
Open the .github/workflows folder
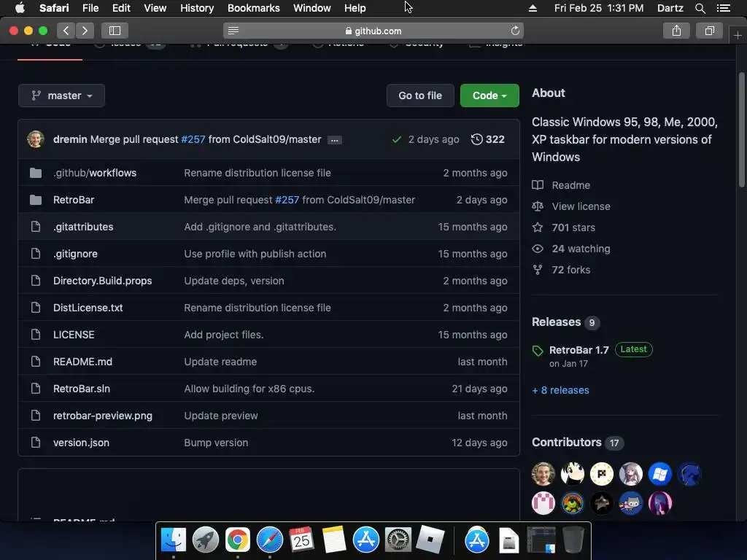pyautogui.click(x=95, y=173)
